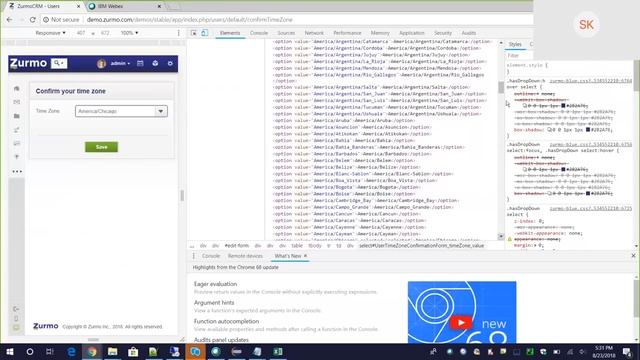Click the viewport height field showing 672
Screen dimensions: 640x360
click(105, 33)
